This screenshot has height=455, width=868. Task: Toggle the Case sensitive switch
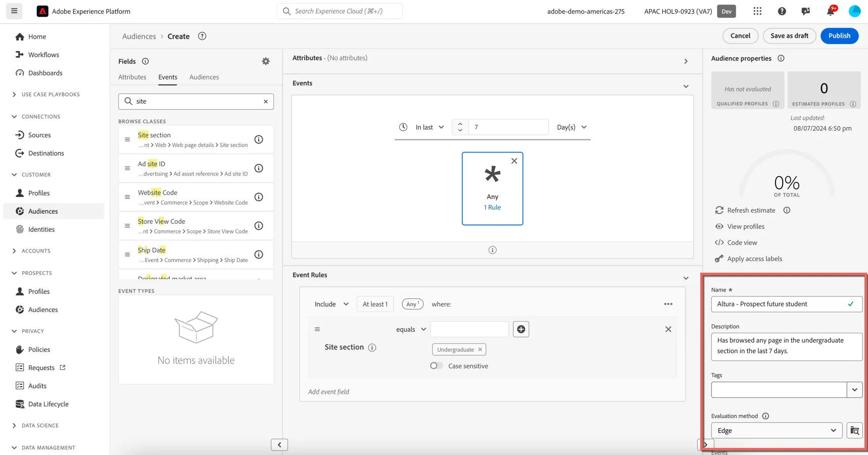click(437, 366)
